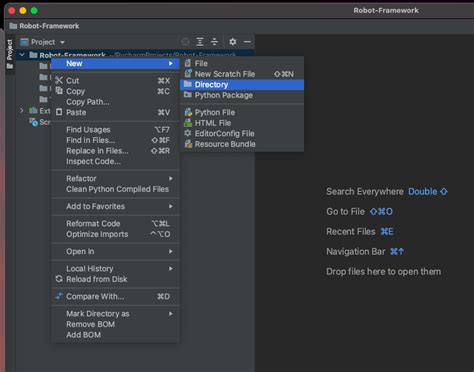Select Clean Python Compiled Files
This screenshot has height=372, width=474.
(x=115, y=189)
